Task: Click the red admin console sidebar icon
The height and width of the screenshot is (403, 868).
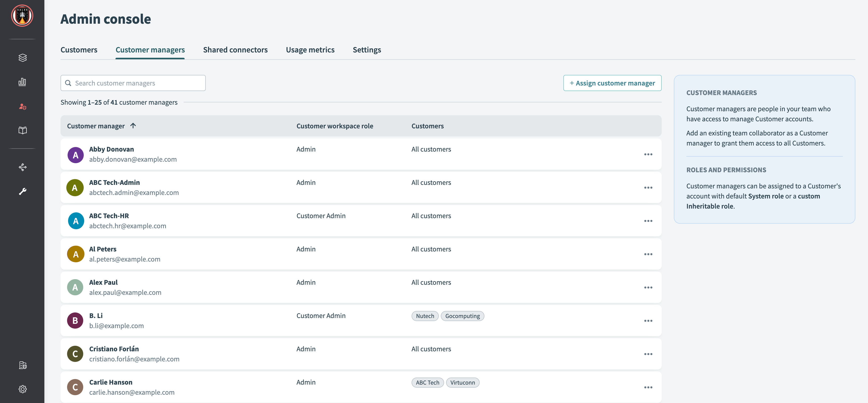Action: (23, 106)
